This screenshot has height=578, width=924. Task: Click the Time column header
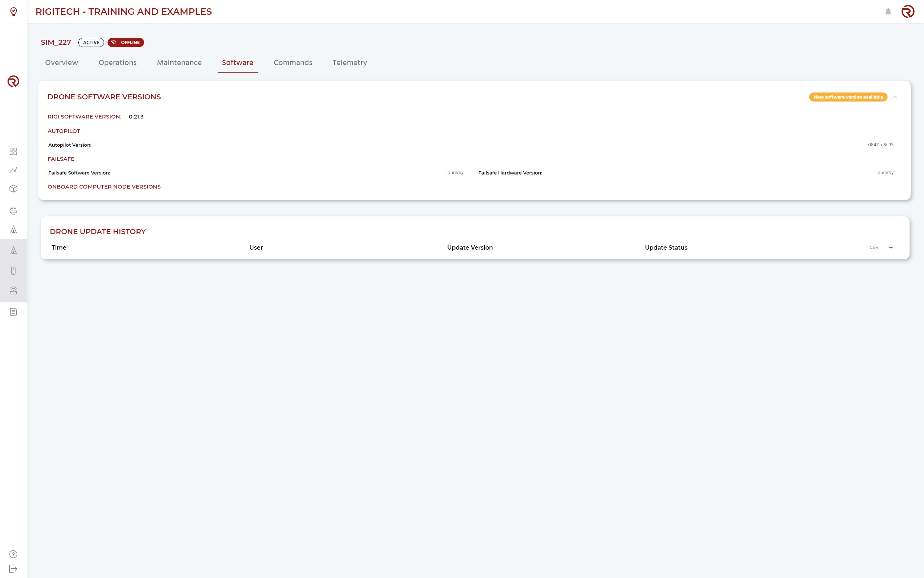[59, 247]
